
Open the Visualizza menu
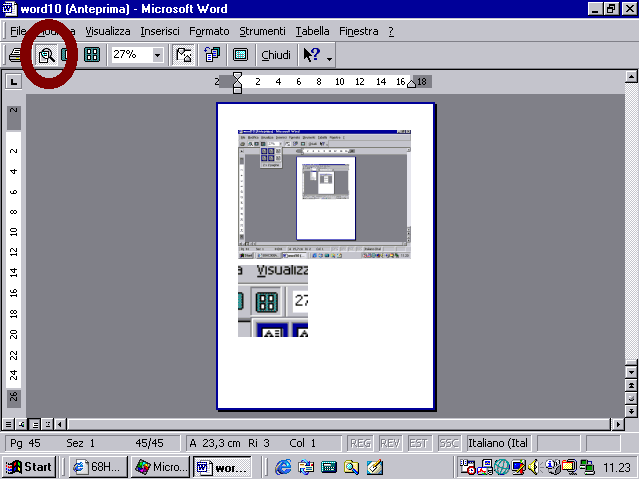click(x=108, y=31)
